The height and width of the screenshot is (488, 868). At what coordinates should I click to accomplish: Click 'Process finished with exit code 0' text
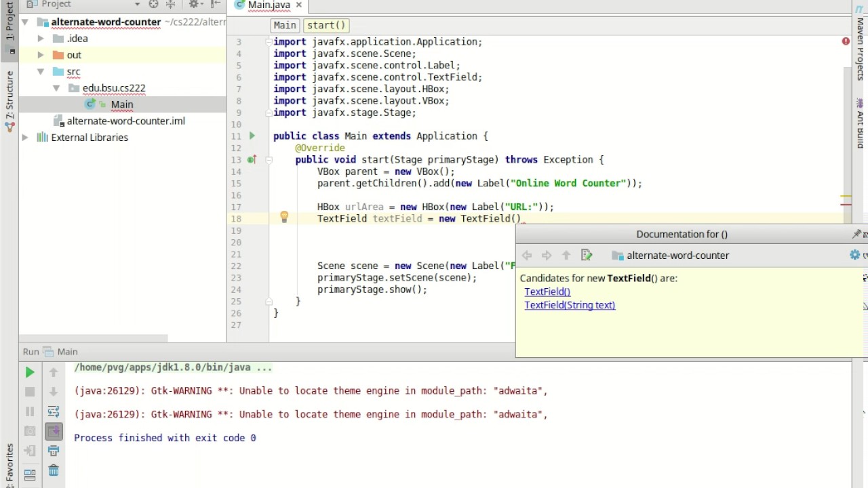pos(165,438)
